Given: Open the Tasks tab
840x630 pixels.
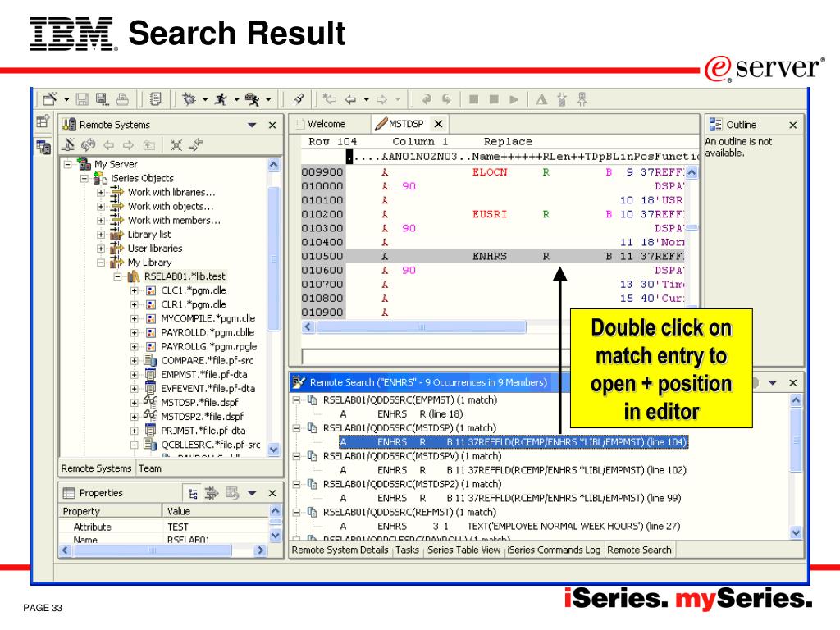Looking at the screenshot, I should [407, 550].
